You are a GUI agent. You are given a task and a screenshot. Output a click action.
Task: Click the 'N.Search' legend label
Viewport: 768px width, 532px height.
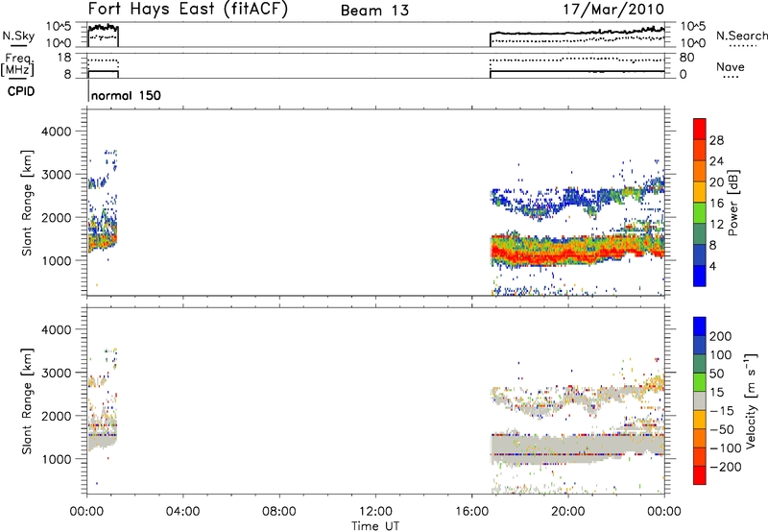(x=741, y=36)
